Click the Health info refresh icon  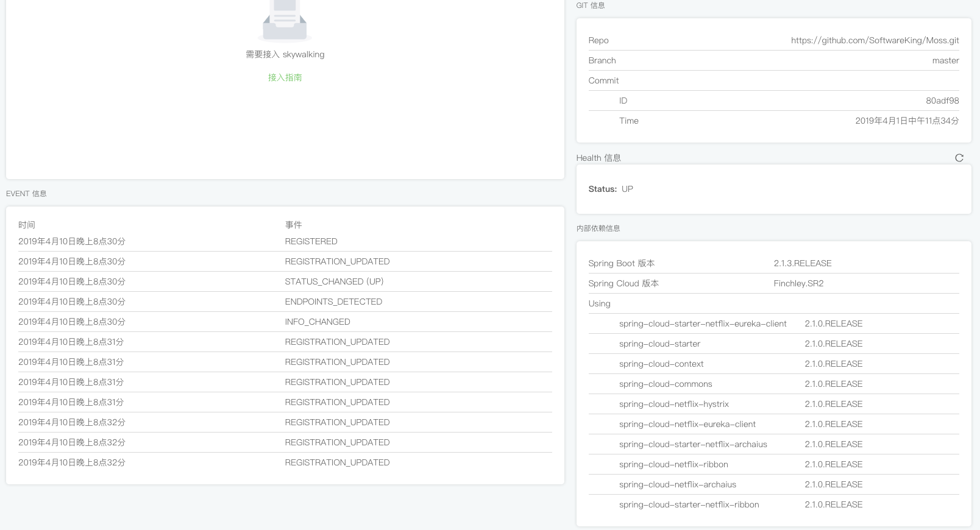point(959,158)
